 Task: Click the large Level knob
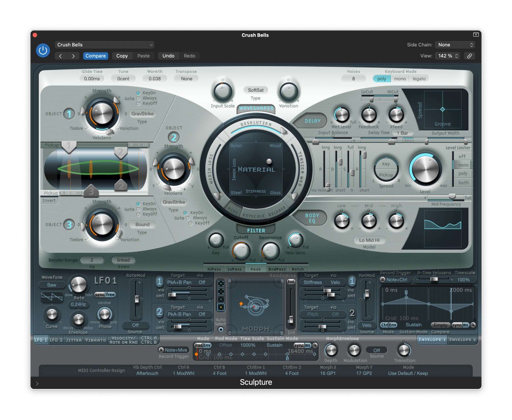425,169
